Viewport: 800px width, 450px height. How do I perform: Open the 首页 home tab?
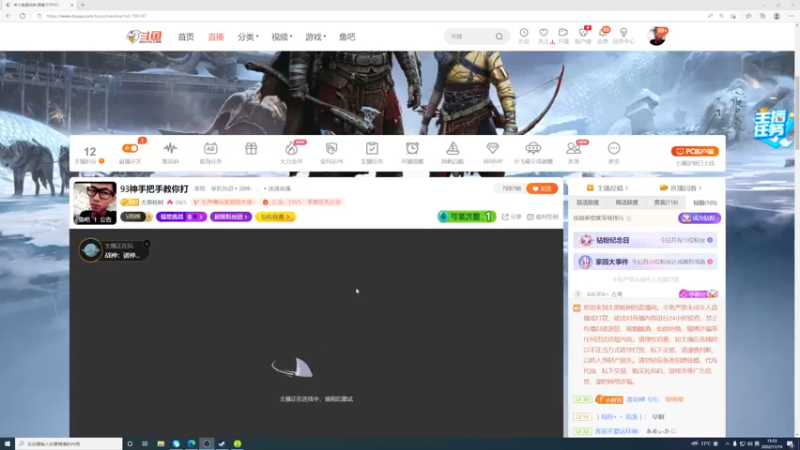[186, 37]
